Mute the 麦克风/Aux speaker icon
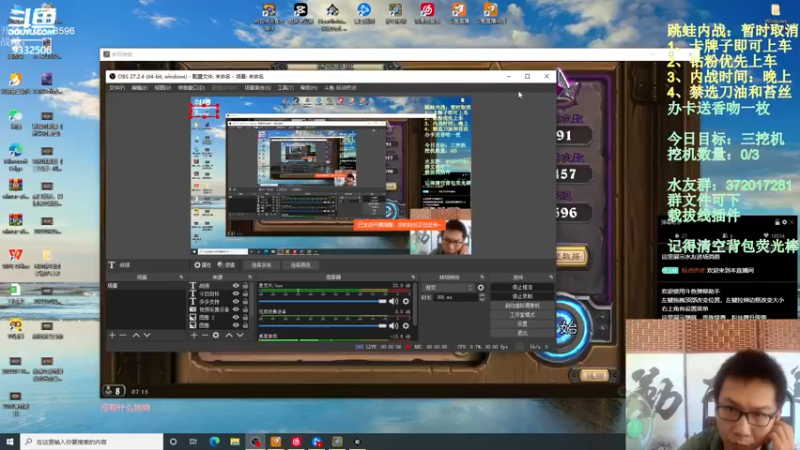 [x=393, y=301]
